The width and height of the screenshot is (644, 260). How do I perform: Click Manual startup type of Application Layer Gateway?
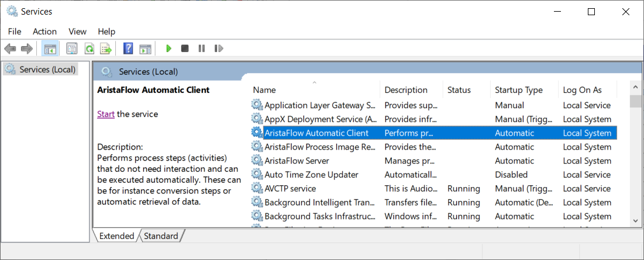[509, 105]
